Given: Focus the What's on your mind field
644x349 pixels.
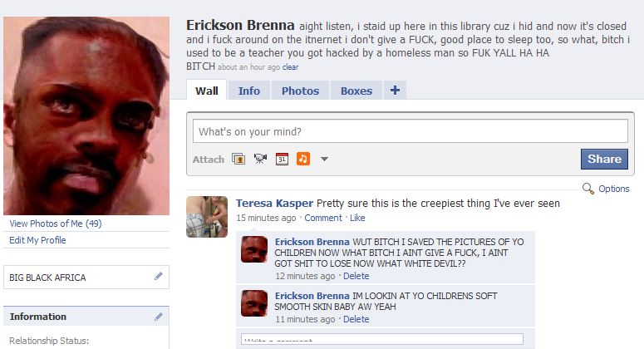Looking at the screenshot, I should [410, 131].
